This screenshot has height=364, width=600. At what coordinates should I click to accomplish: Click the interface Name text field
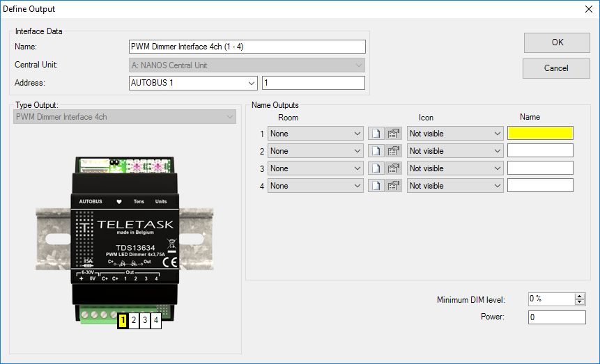(x=247, y=47)
